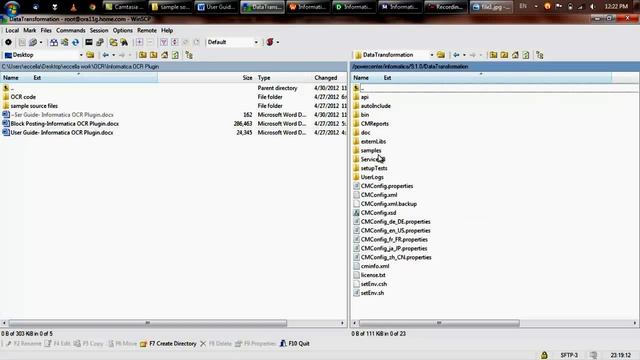Open the Commands menu

point(71,30)
